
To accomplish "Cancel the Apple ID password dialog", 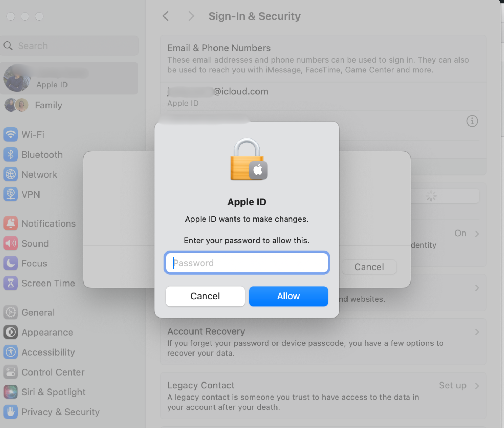I will point(205,296).
